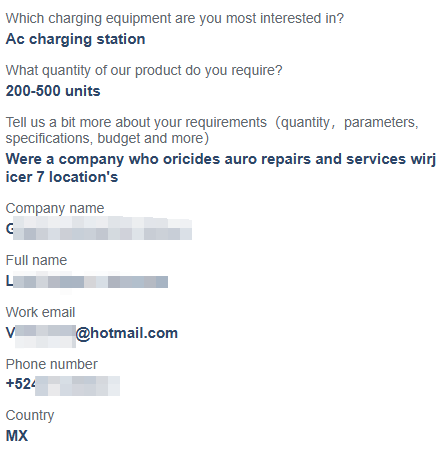Select the blurred company name value
Screen dimensions: 441x468
pyautogui.click(x=99, y=229)
